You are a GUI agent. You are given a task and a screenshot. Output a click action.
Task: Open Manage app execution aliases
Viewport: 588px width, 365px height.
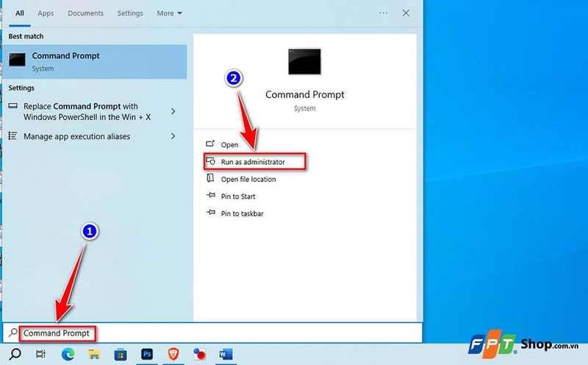tap(77, 136)
